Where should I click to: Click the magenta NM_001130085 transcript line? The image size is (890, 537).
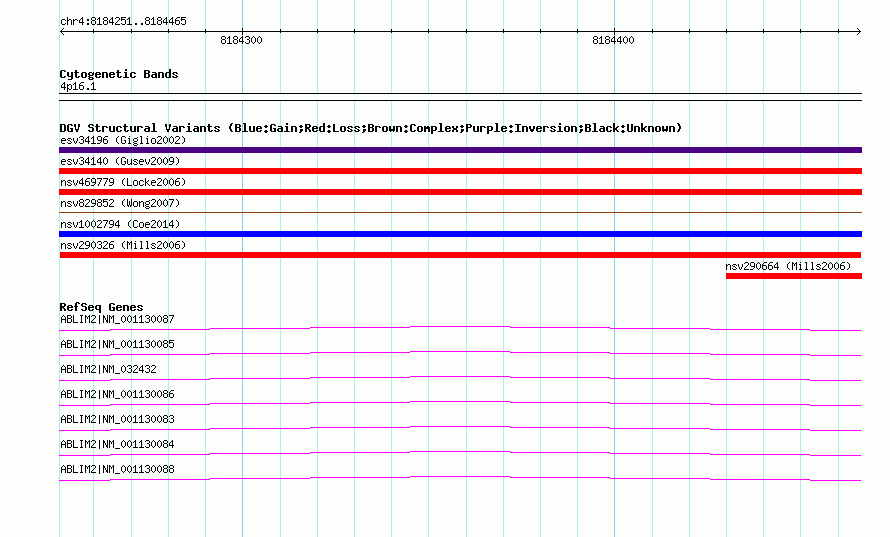point(460,353)
